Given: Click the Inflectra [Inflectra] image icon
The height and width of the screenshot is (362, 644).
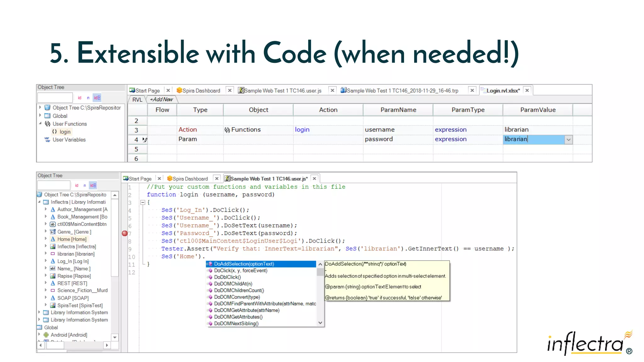Looking at the screenshot, I should tap(53, 247).
